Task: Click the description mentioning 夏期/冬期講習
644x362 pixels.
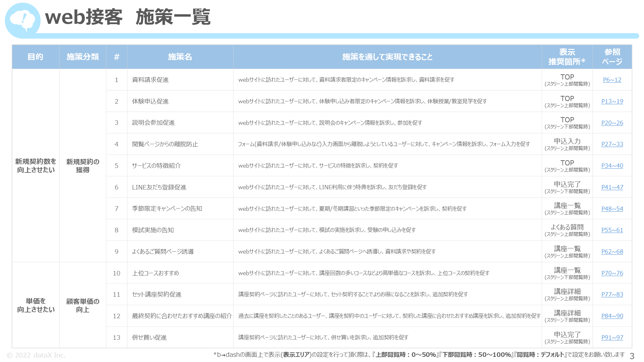Action: 352,209
